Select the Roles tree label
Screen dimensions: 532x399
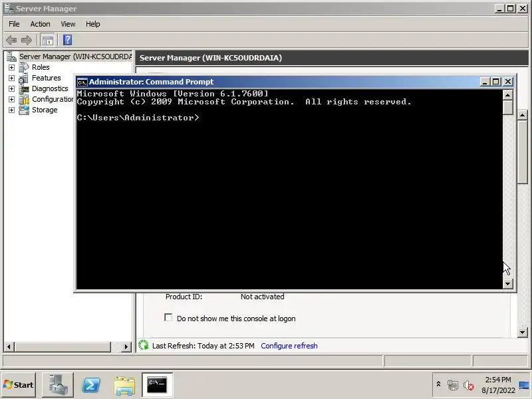(x=41, y=68)
